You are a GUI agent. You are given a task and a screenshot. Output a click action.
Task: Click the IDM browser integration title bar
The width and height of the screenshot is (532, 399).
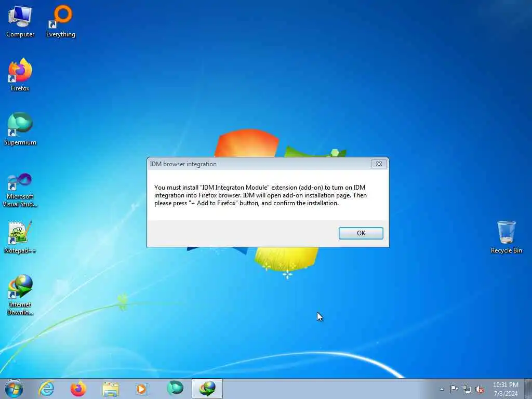pyautogui.click(x=260, y=164)
